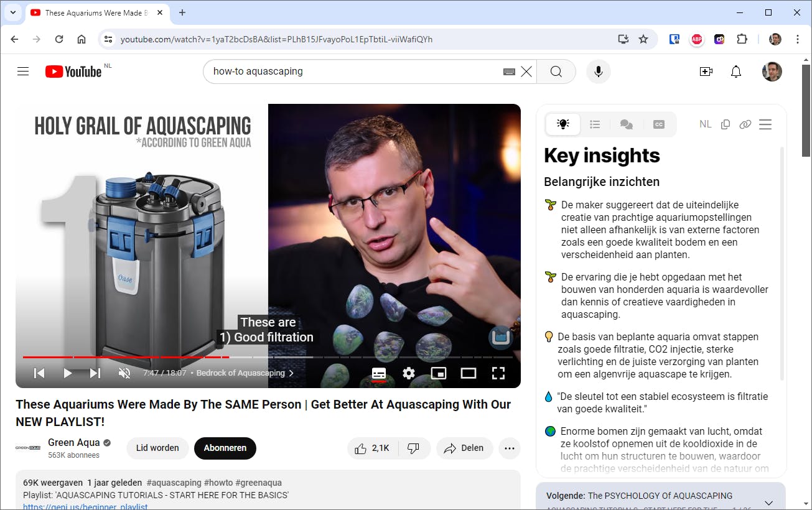Focus the address bar URL
Image resolution: width=812 pixels, height=510 pixels.
point(277,39)
